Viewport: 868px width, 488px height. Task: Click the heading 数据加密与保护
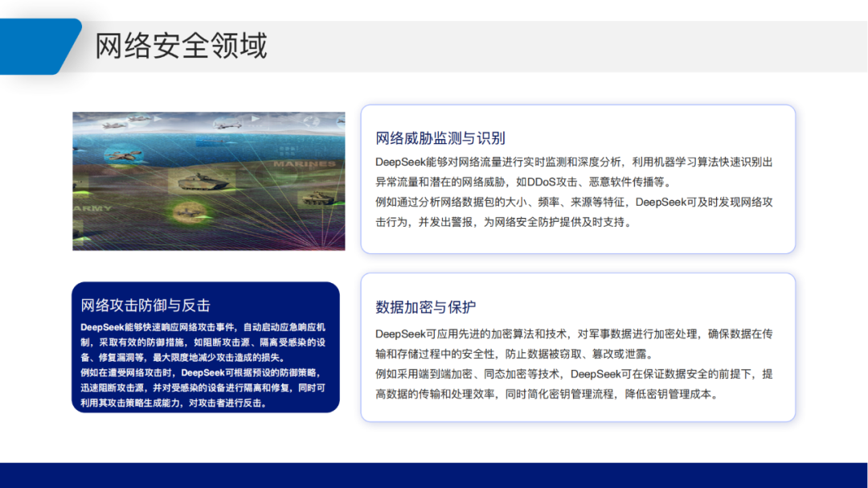426,307
